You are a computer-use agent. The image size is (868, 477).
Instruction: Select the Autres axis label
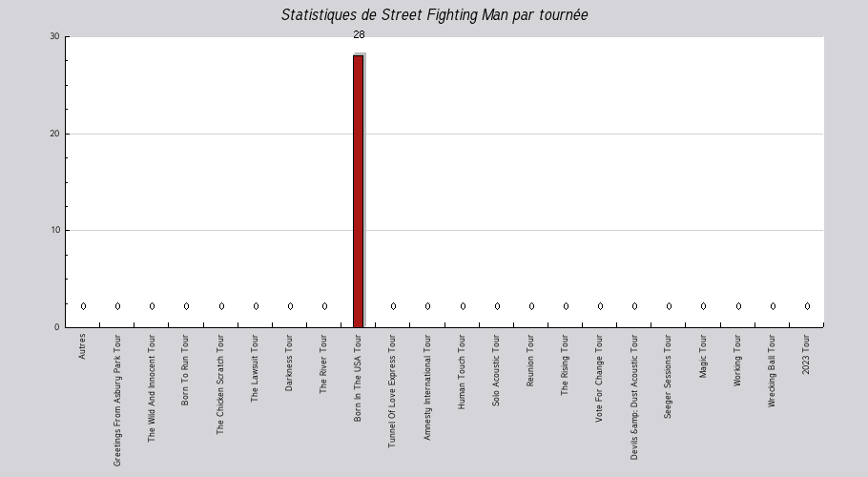82,346
